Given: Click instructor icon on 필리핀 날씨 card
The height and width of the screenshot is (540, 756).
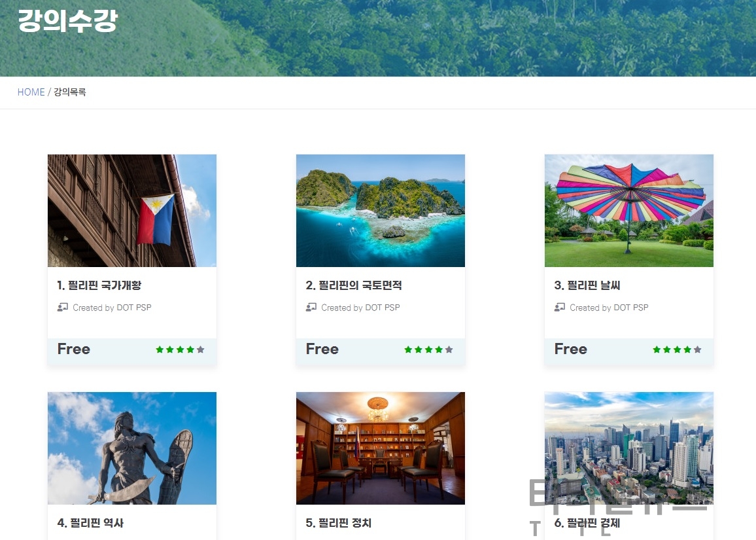Looking at the screenshot, I should [x=559, y=308].
